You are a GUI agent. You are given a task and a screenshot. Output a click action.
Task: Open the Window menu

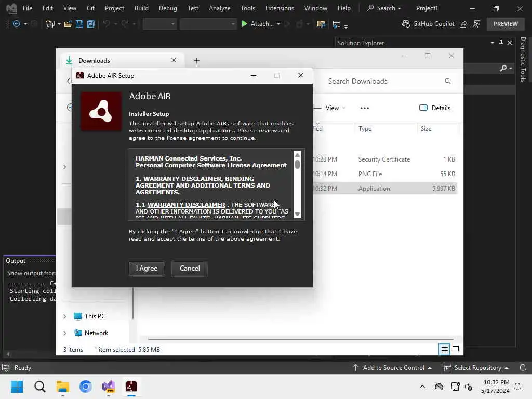(x=315, y=8)
